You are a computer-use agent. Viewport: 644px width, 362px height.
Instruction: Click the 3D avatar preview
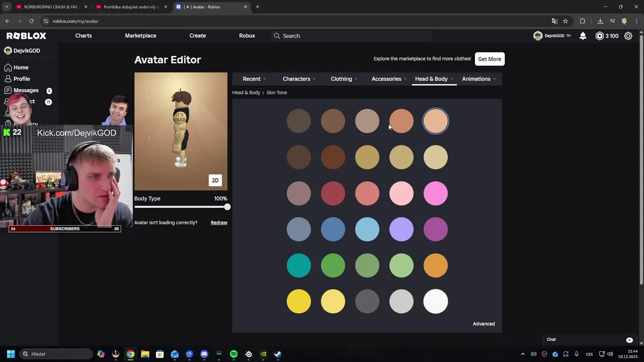click(x=181, y=131)
